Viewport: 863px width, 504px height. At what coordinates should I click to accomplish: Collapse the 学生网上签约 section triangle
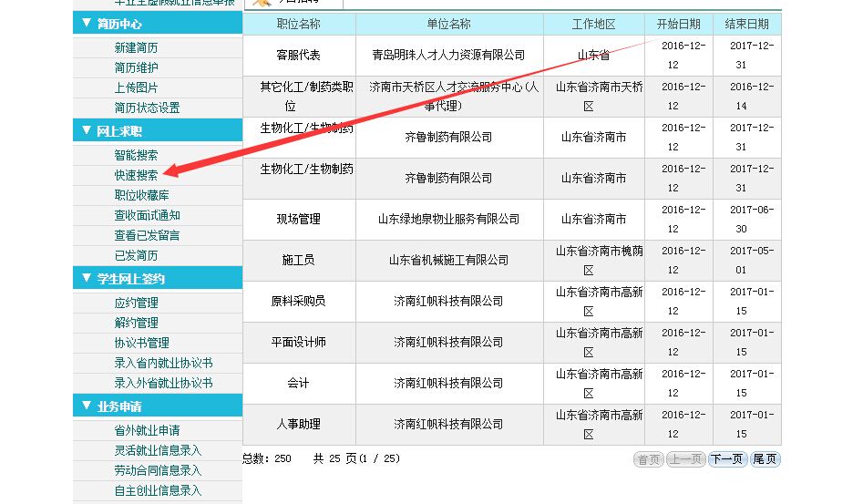click(x=87, y=277)
